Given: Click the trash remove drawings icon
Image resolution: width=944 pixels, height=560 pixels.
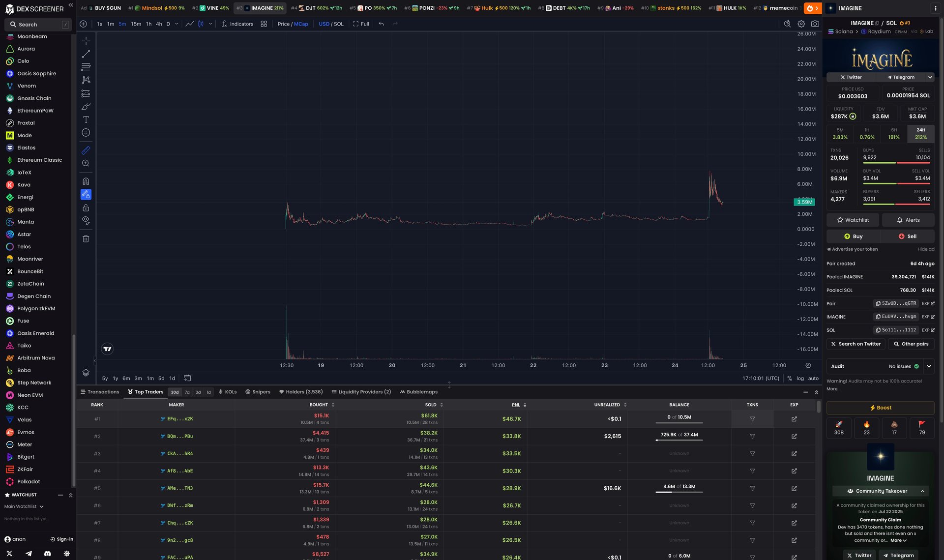Looking at the screenshot, I should tap(86, 239).
